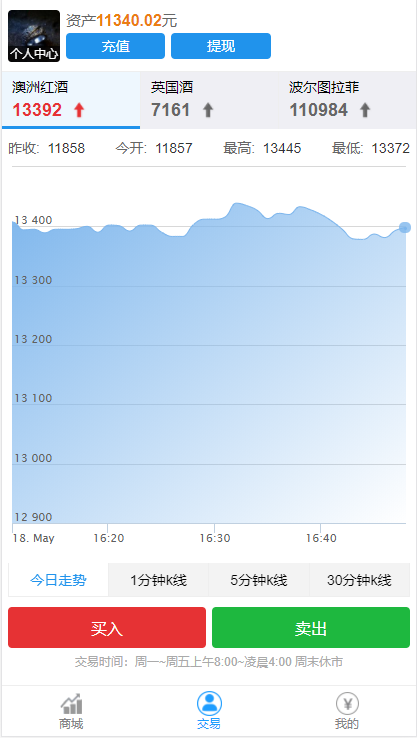Click the gray up arrow beside 7161
The image size is (417, 738).
point(208,110)
